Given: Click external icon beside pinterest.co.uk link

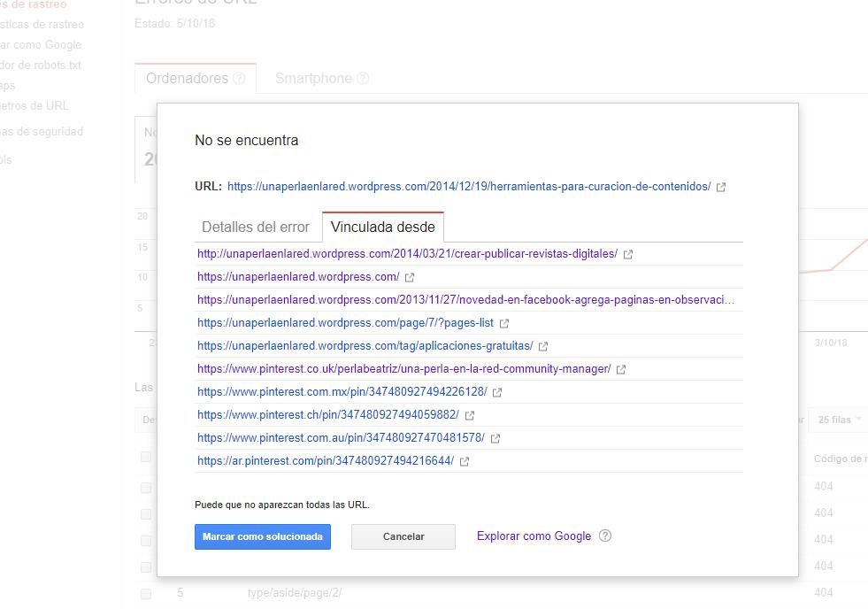Looking at the screenshot, I should tap(621, 370).
